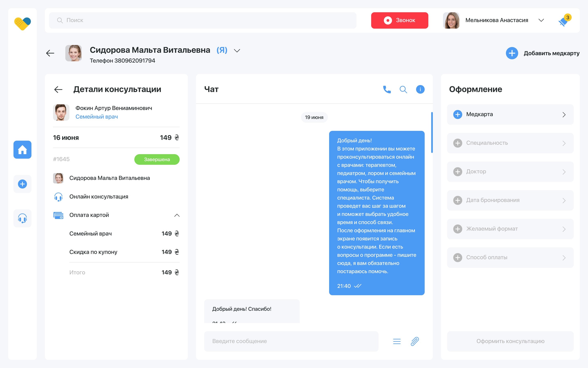Click the heart logo in the sidebar
Image resolution: width=588 pixels, height=368 pixels.
23,24
